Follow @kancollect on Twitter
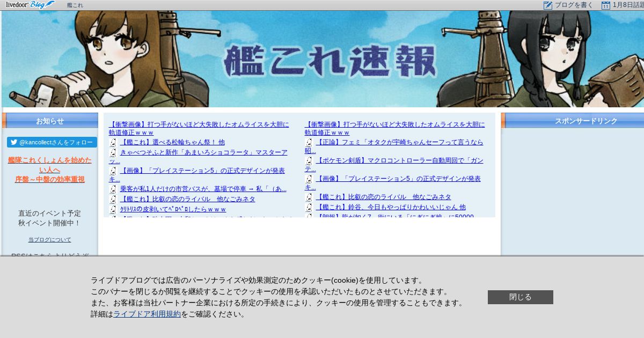This screenshot has width=644, height=338. click(52, 142)
